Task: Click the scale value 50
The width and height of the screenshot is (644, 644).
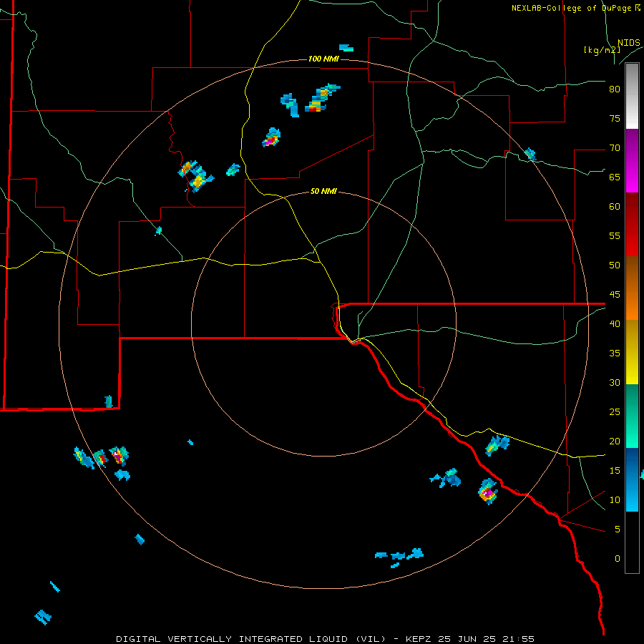Action: 615,265
